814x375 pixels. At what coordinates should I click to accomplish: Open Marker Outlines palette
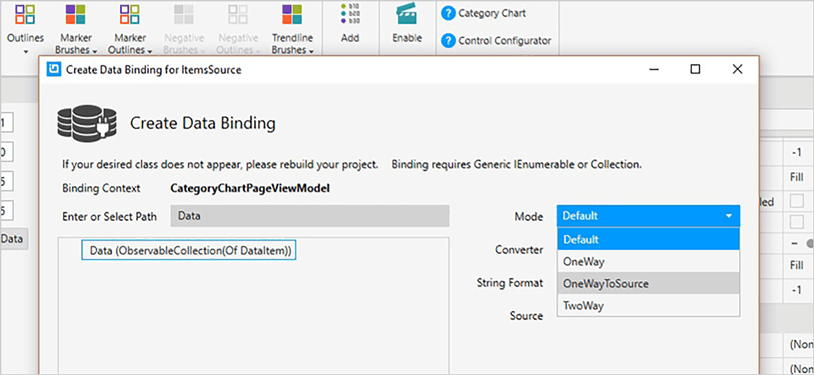click(x=130, y=29)
